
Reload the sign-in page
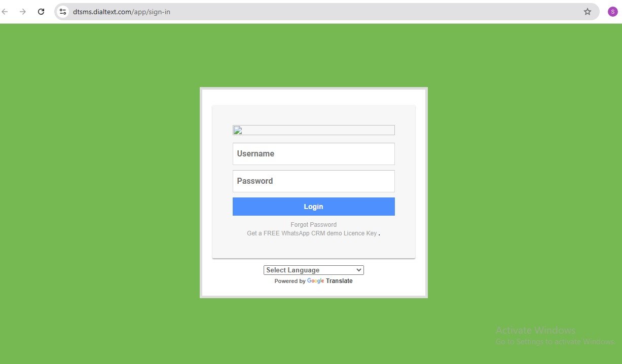(x=41, y=12)
